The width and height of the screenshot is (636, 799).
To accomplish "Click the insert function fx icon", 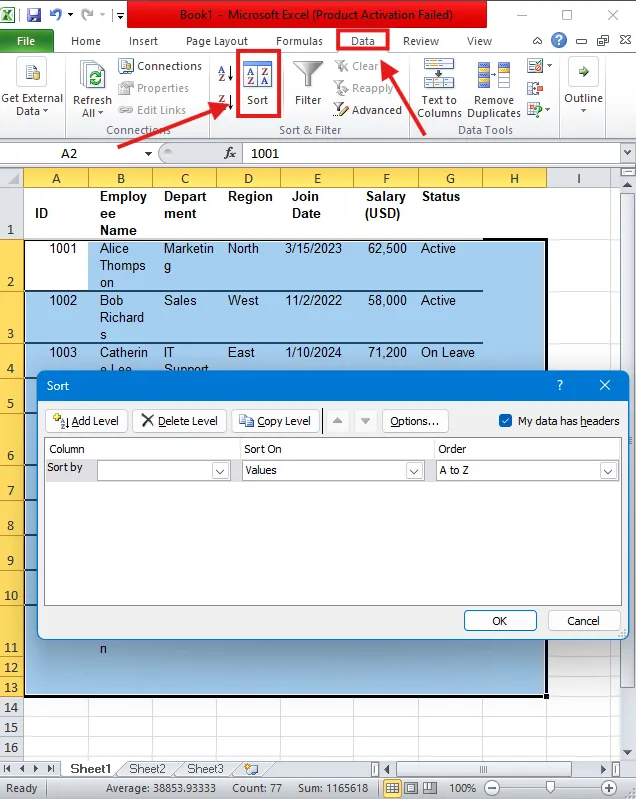I will click(230, 153).
